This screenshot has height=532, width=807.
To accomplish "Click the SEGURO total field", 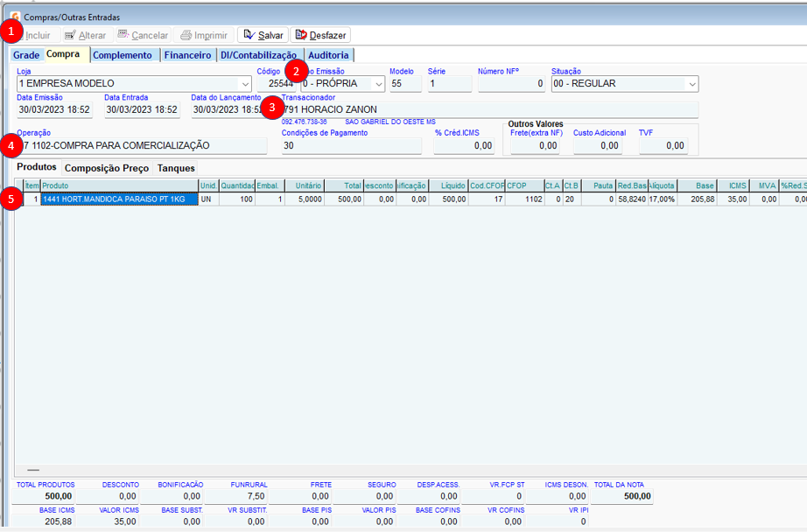I will tap(365, 496).
